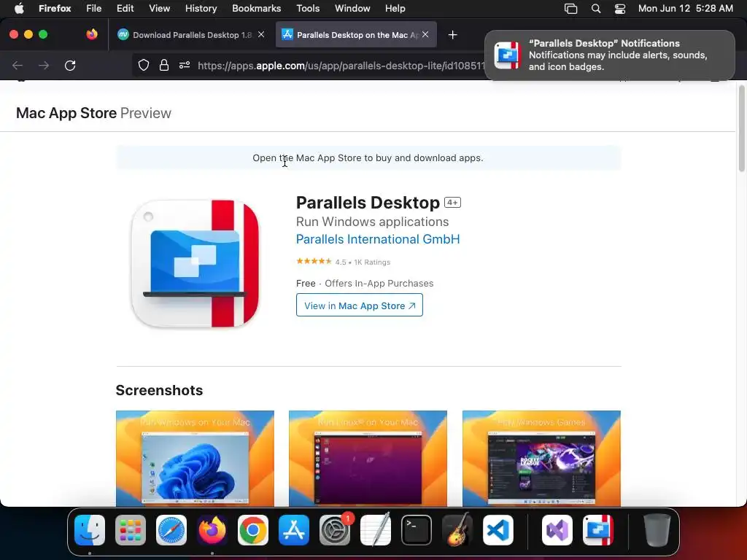Open Trash from the Dock
Viewport: 747px width, 560px height.
pyautogui.click(x=657, y=530)
